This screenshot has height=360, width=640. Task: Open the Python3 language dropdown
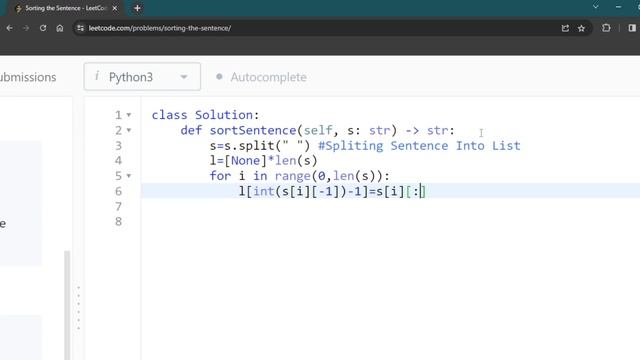142,77
